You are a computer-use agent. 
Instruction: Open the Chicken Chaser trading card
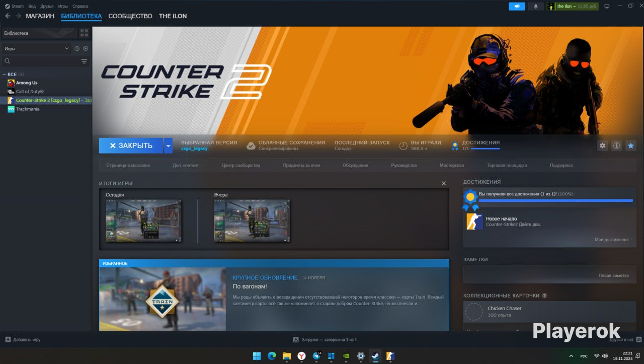pos(549,312)
